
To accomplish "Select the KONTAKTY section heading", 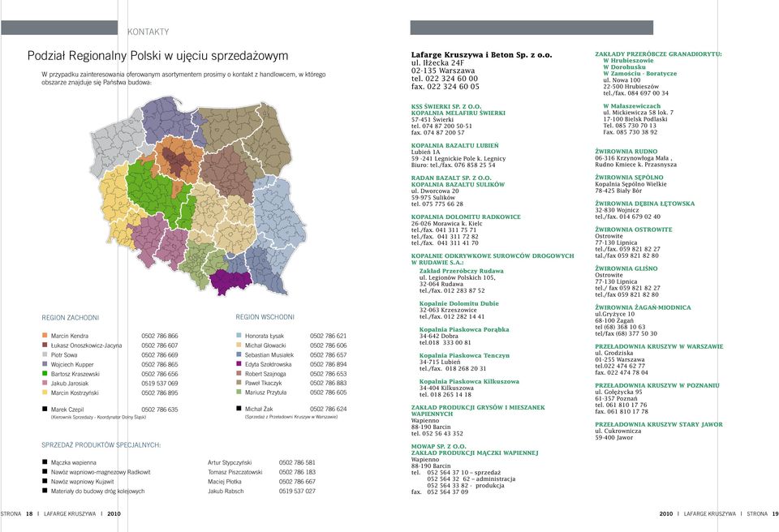I will (148, 32).
